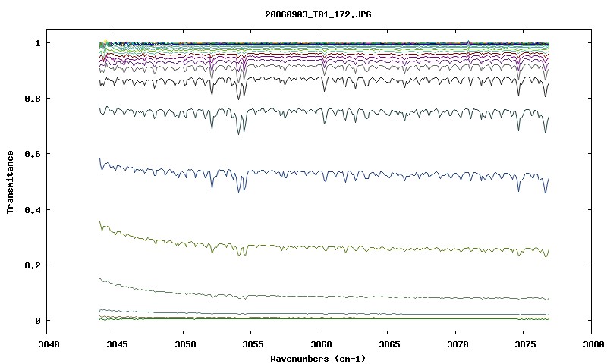Click the y-axis tick label 0.2
This screenshot has width=607, height=364.
(32, 265)
